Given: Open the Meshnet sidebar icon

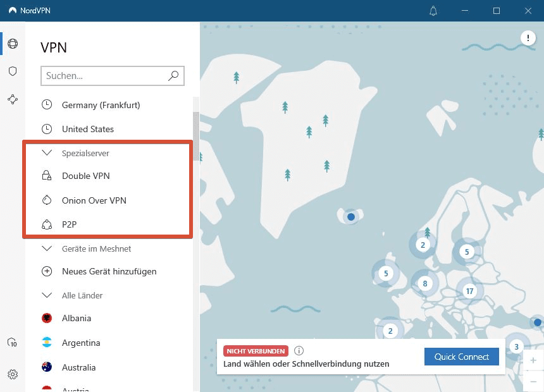Looking at the screenshot, I should coord(13,99).
